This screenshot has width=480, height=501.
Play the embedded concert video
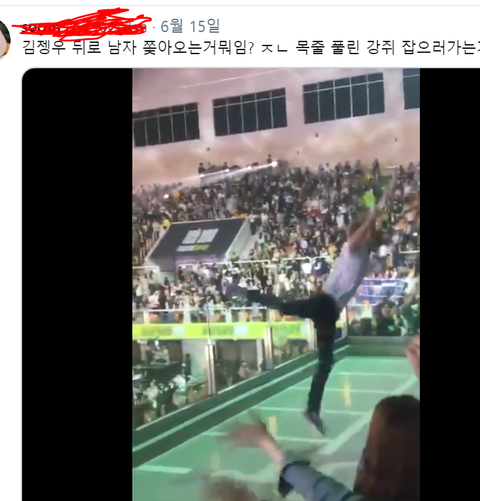pyautogui.click(x=276, y=284)
